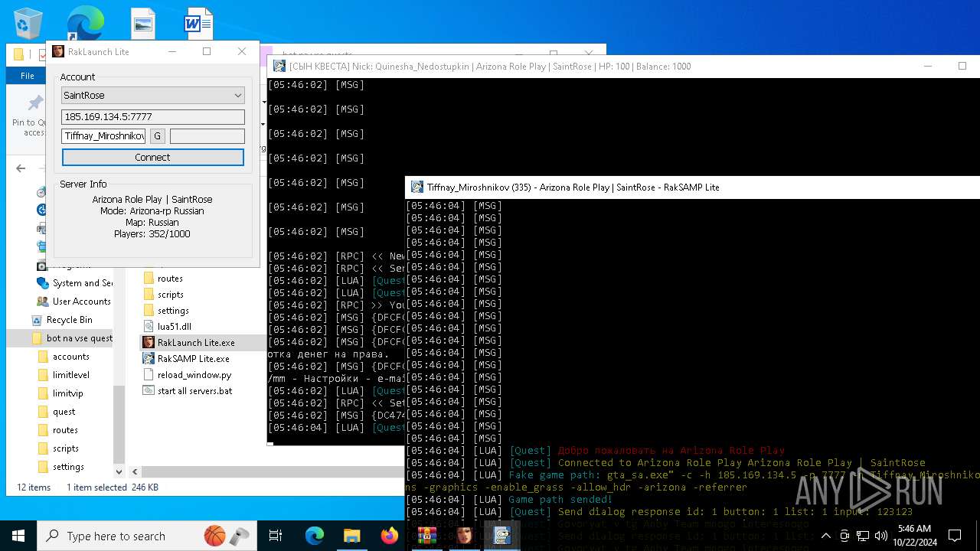Click the navigation pane scroll down arrow
Viewport: 980px width, 551px height.
coord(119,471)
